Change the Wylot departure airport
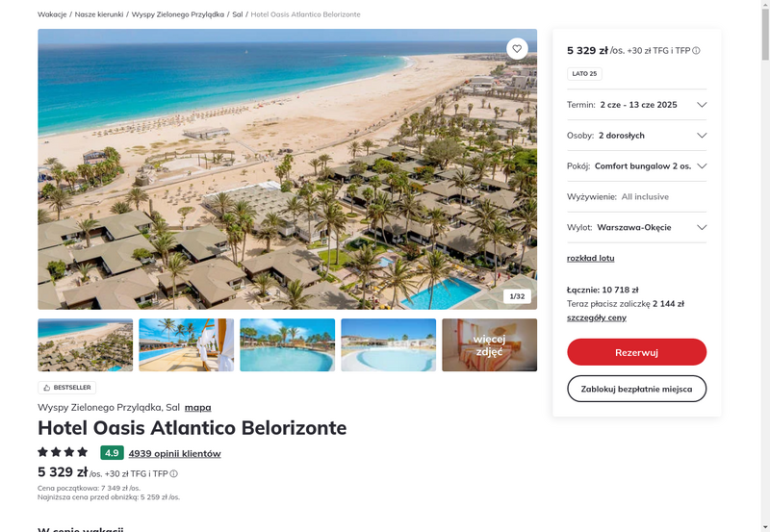The image size is (770, 532). tap(636, 227)
